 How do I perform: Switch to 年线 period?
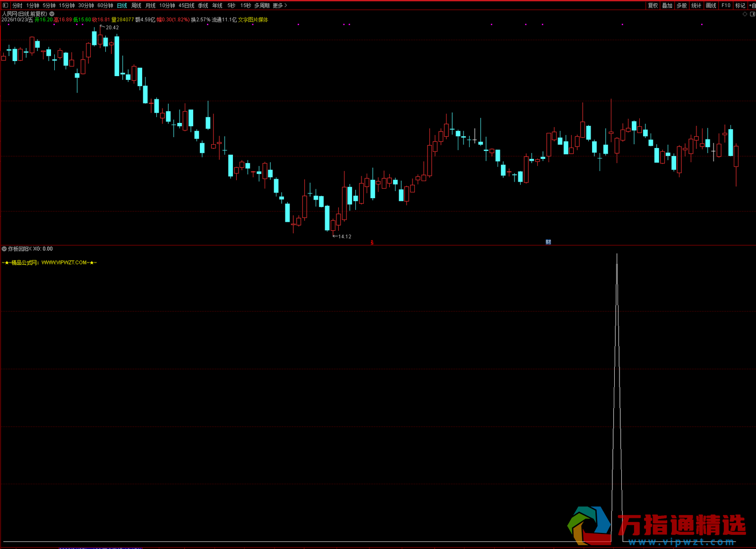217,6
